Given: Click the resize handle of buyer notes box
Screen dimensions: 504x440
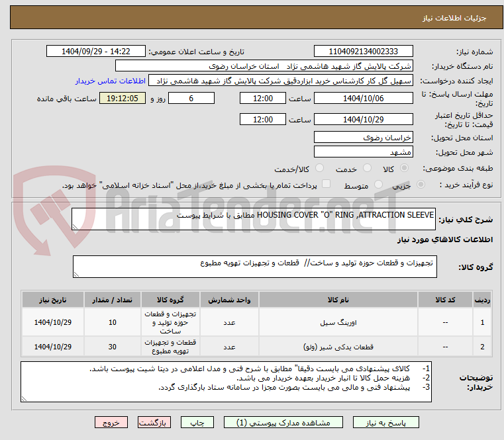Looking at the screenshot, I should (x=25, y=398).
